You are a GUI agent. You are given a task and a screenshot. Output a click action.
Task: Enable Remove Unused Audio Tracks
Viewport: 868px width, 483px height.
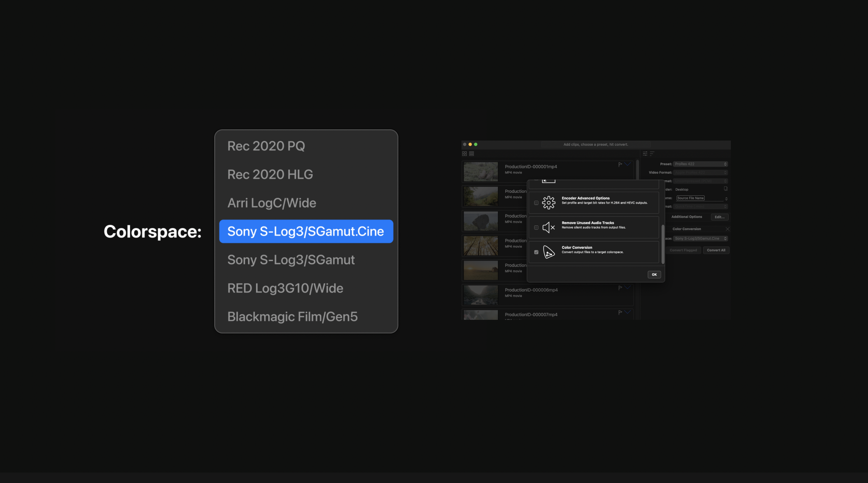[536, 227]
